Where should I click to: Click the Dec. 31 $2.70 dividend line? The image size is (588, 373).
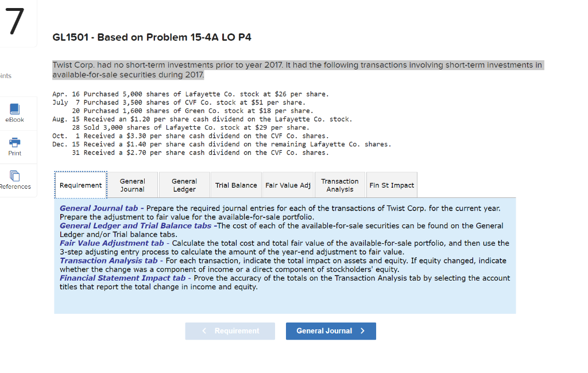click(200, 153)
